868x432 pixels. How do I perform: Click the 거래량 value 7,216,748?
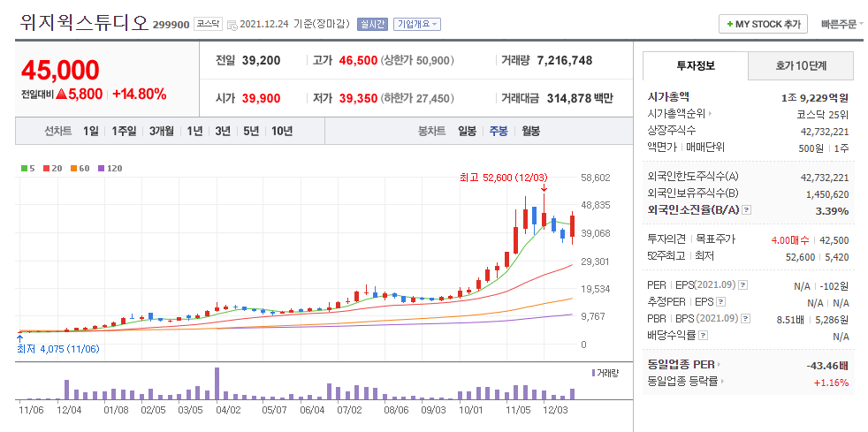pos(565,60)
